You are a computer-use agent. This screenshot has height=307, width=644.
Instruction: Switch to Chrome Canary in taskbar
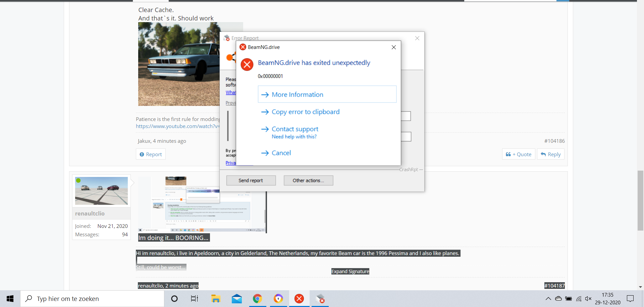(x=278, y=299)
